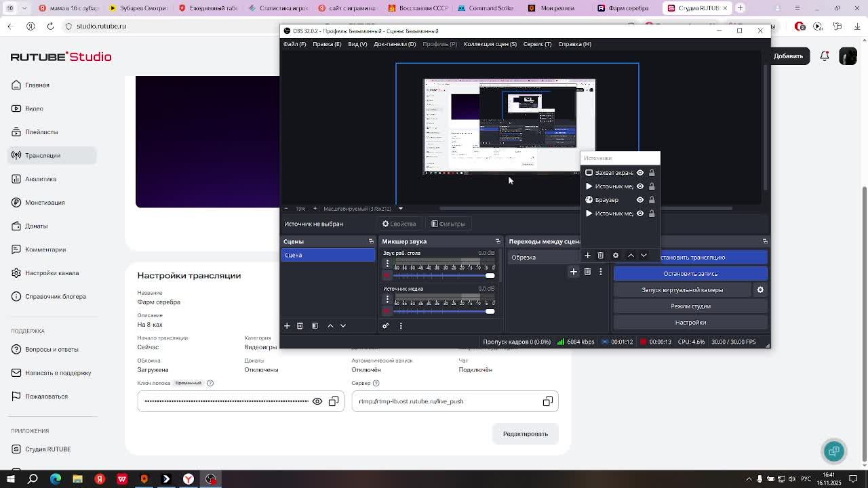Lock the first Источник медиа source
Viewport: 868px width, 488px height.
tap(652, 186)
